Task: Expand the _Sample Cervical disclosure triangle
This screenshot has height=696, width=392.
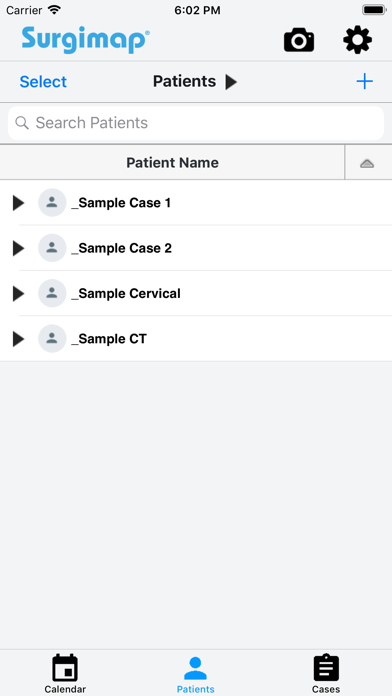Action: pyautogui.click(x=18, y=293)
